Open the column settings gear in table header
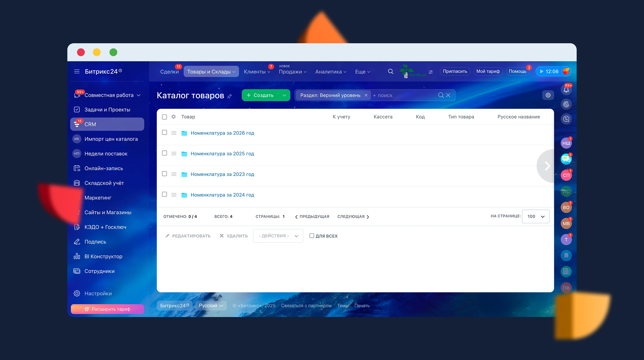644x360 pixels. click(x=174, y=117)
